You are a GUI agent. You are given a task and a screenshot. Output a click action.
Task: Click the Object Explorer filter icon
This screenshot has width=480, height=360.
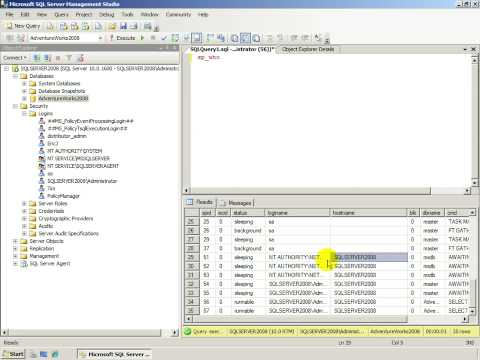click(69, 58)
